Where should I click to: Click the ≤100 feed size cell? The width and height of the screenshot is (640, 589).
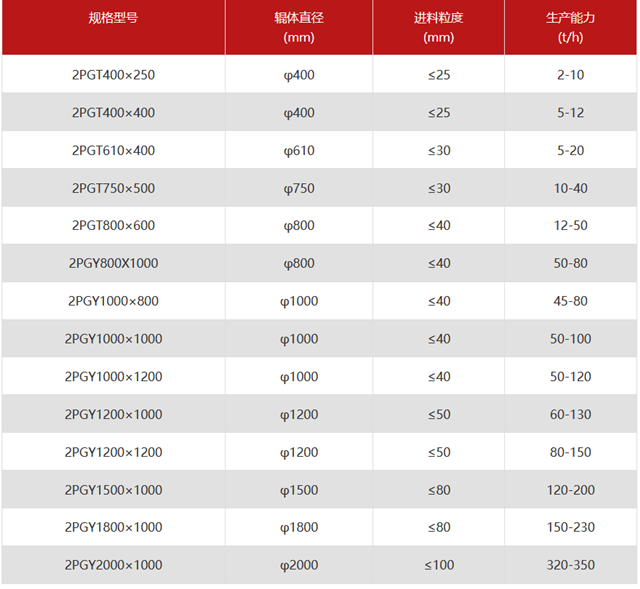pyautogui.click(x=438, y=565)
